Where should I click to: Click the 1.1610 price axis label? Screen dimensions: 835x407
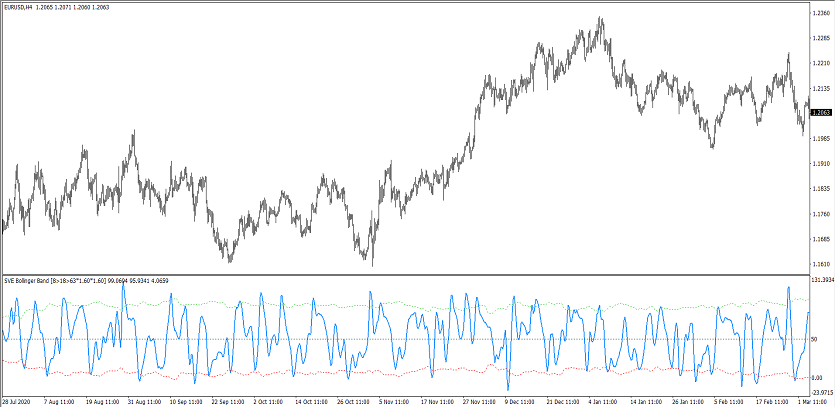(821, 264)
